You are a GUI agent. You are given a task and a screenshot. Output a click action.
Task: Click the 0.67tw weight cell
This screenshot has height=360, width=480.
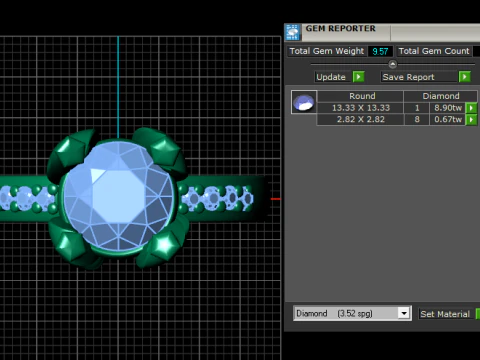pyautogui.click(x=448, y=119)
